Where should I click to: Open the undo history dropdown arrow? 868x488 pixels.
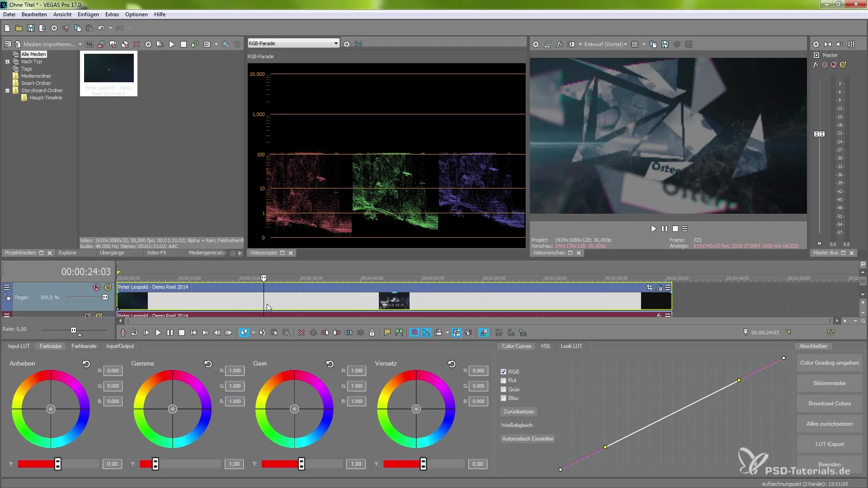[x=110, y=28]
